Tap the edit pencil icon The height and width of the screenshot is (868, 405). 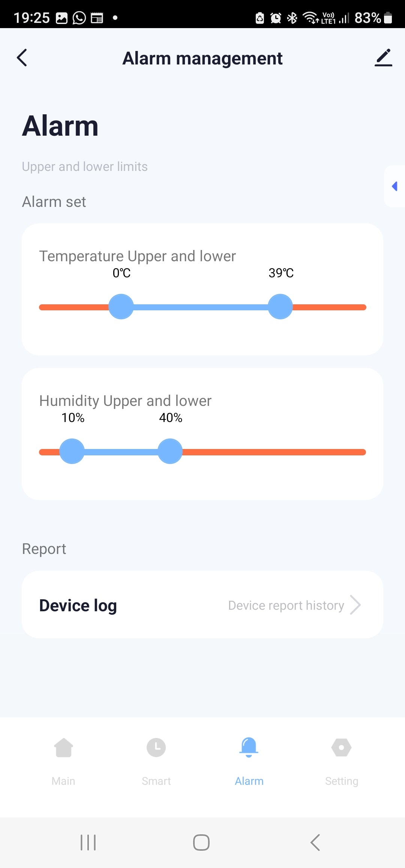(383, 58)
